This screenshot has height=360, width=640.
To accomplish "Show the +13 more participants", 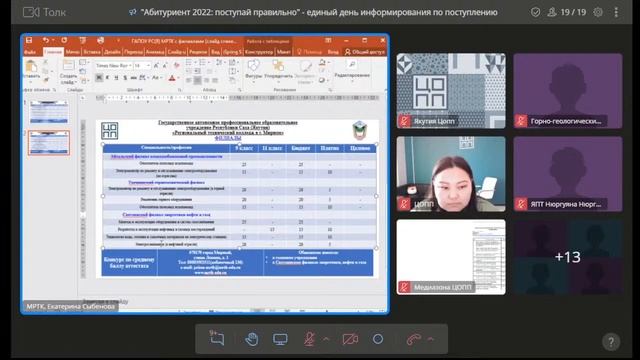I will pyautogui.click(x=568, y=257).
